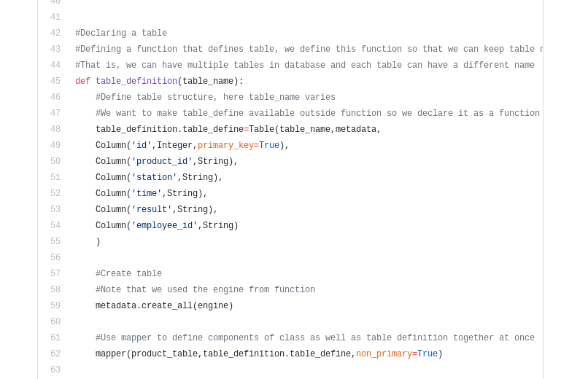
Task: Click the table_definition function name
Action: tap(136, 81)
